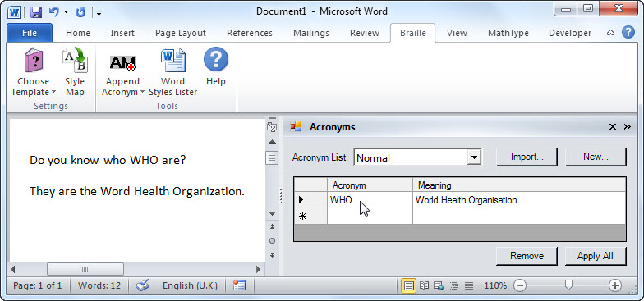The height and width of the screenshot is (301, 644).
Task: Click the Apply All button
Action: (596, 256)
